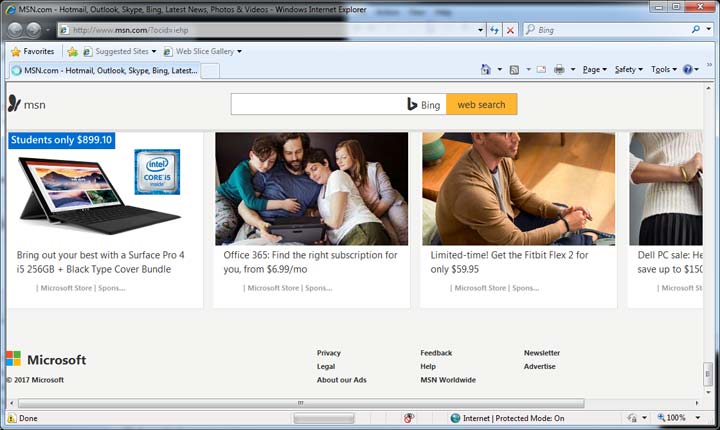Open the Tools menu
720x430 pixels.
tap(664, 69)
